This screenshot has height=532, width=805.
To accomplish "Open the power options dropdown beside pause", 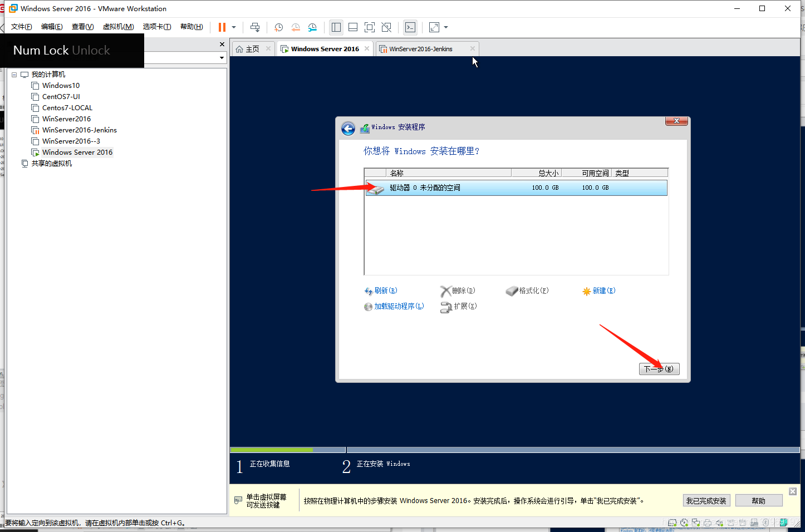I will (234, 27).
